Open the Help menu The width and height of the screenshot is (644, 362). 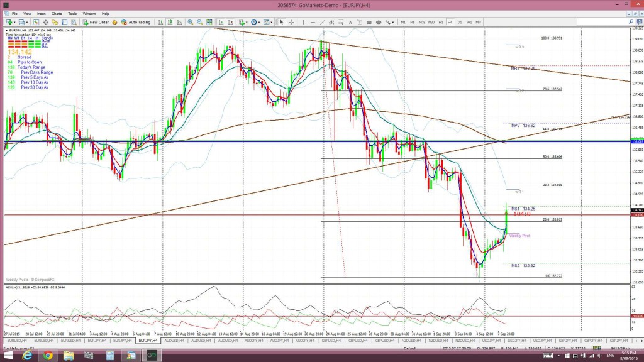point(106,14)
